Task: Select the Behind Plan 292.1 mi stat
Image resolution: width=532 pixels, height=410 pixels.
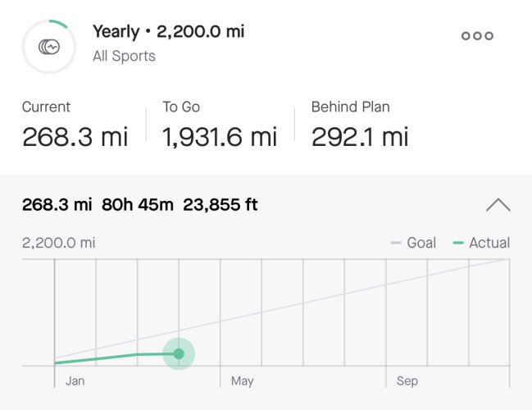Action: tap(360, 124)
